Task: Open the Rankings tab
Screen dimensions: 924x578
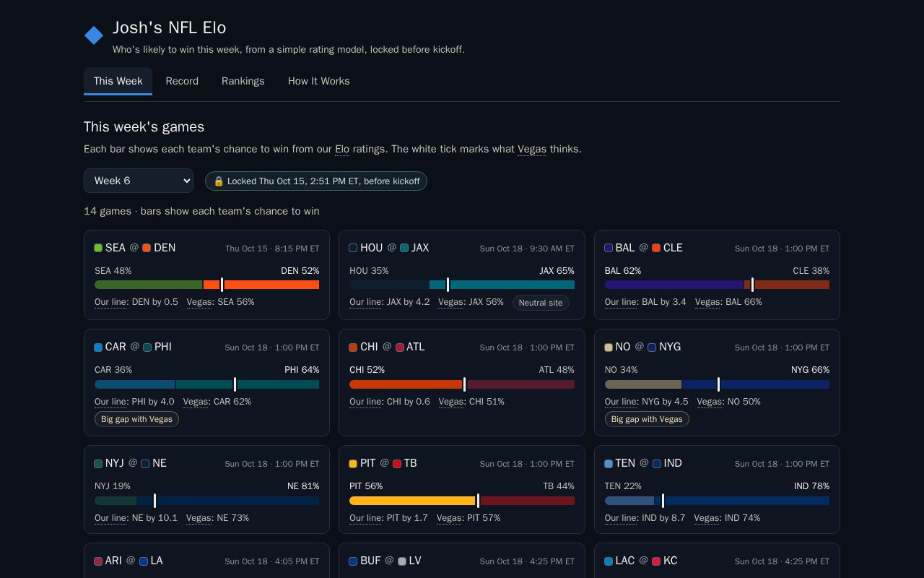Action: click(x=243, y=81)
